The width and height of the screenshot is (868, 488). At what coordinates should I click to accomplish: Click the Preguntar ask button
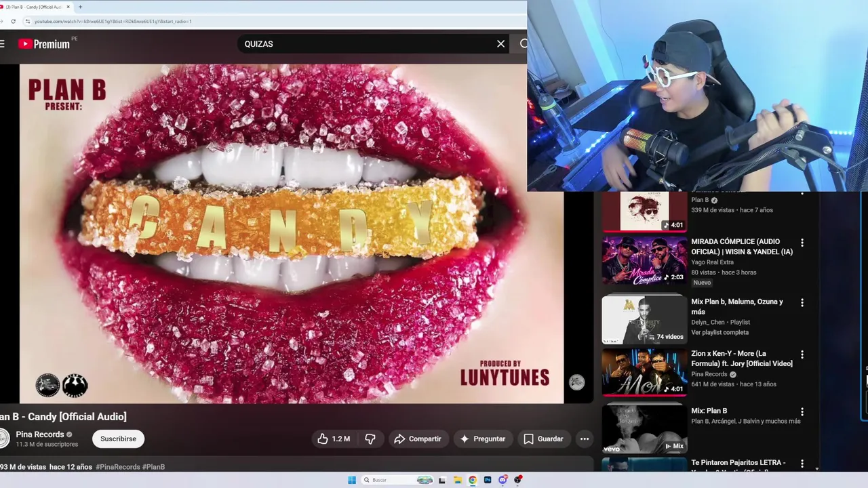click(483, 439)
